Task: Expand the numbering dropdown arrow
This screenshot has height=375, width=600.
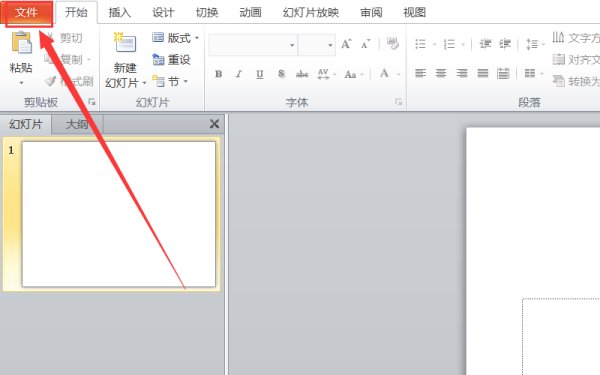Action: pos(463,44)
